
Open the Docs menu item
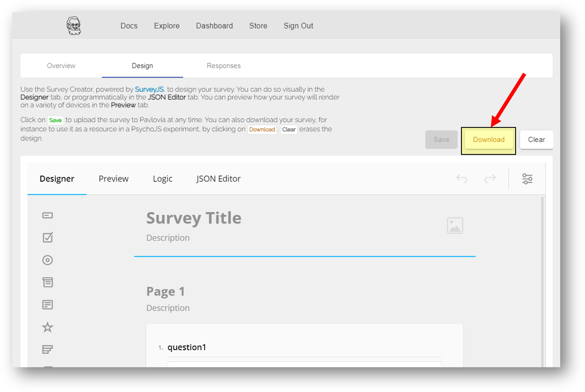tap(129, 26)
